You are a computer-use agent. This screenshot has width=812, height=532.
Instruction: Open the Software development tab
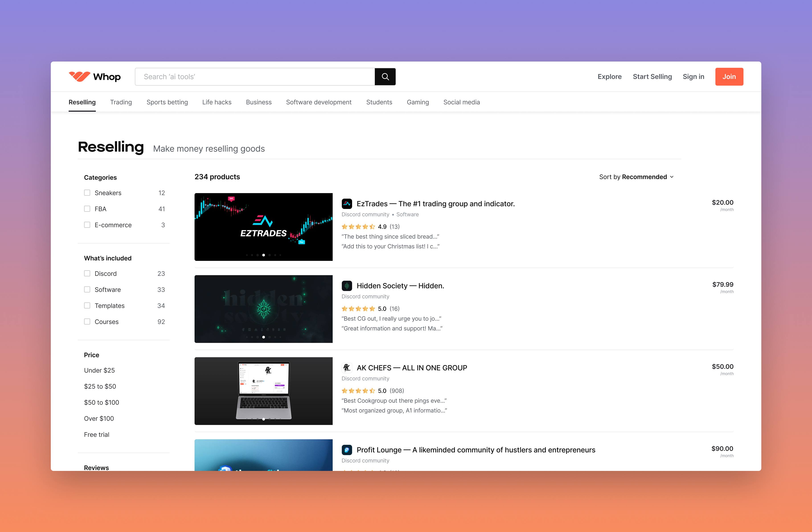[x=318, y=102]
